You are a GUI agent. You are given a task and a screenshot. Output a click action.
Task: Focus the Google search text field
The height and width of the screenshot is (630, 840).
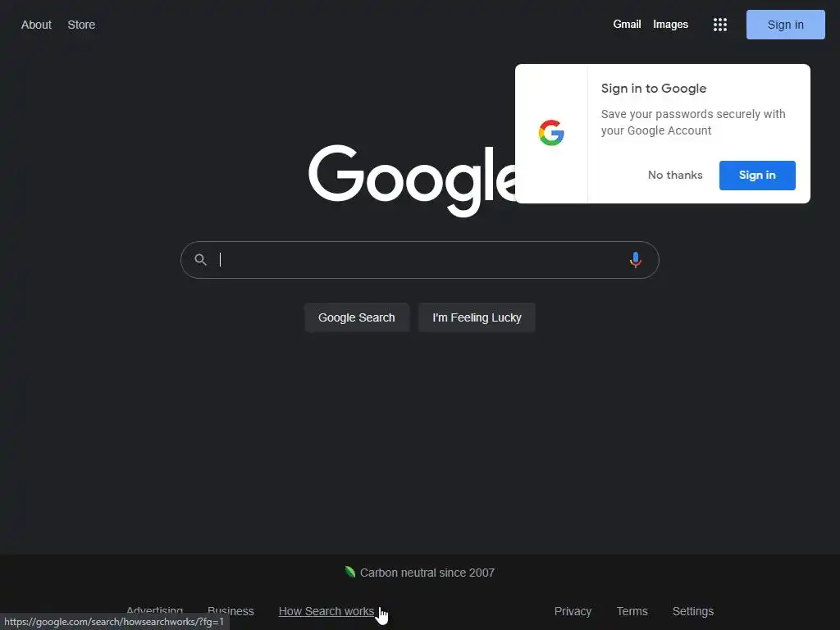(x=419, y=260)
